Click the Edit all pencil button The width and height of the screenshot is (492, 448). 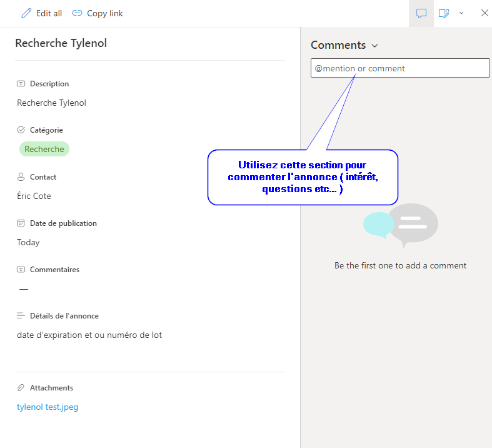tap(41, 13)
